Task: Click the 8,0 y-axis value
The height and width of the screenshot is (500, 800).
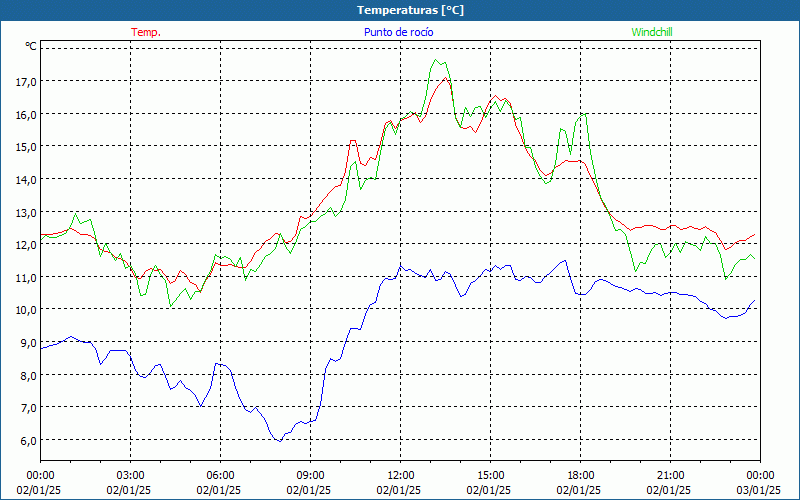Action: pos(29,376)
